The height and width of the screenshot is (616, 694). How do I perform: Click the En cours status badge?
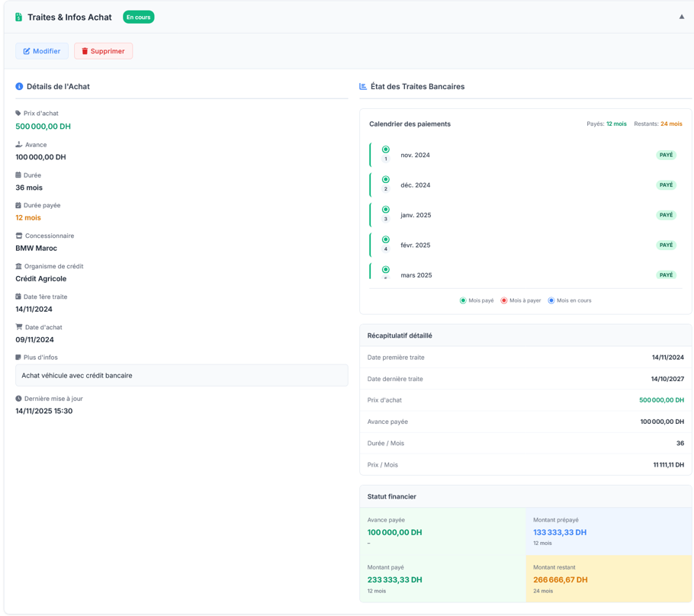point(139,17)
